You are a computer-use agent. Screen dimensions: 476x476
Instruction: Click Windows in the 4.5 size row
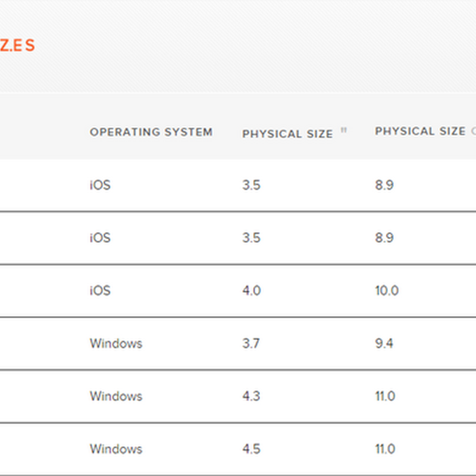[x=116, y=449]
